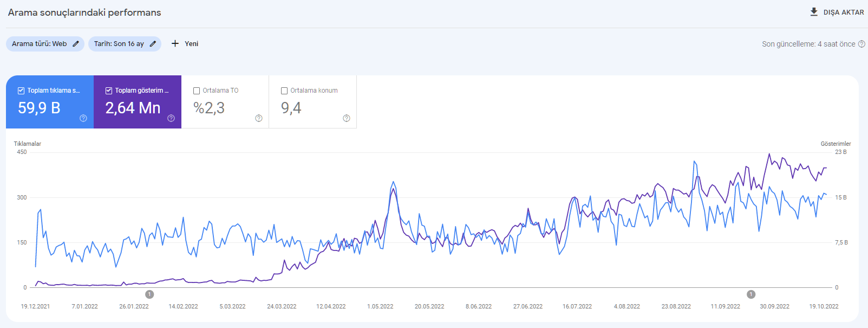
Task: Click the DIŞA AKTAR export button
Action: [837, 12]
